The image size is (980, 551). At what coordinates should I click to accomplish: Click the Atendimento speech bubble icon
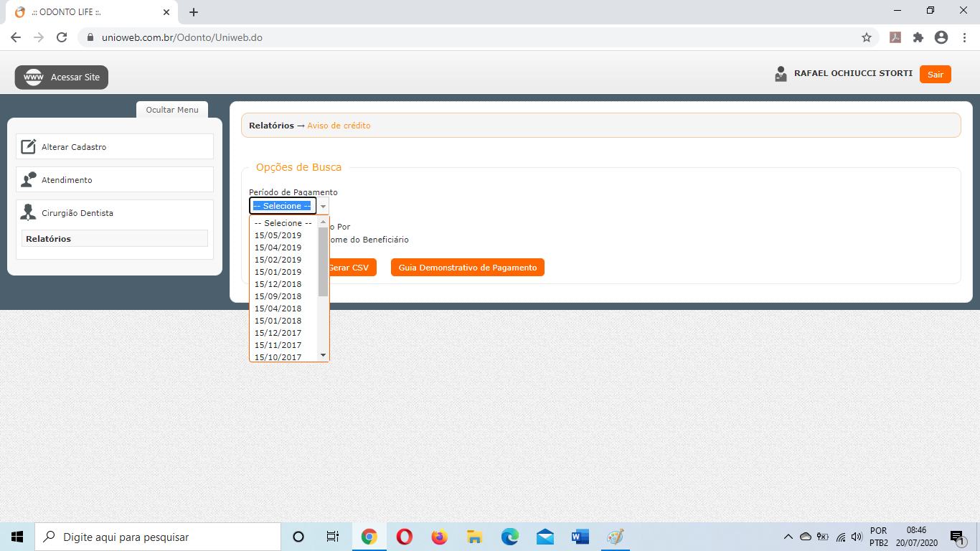tap(29, 179)
